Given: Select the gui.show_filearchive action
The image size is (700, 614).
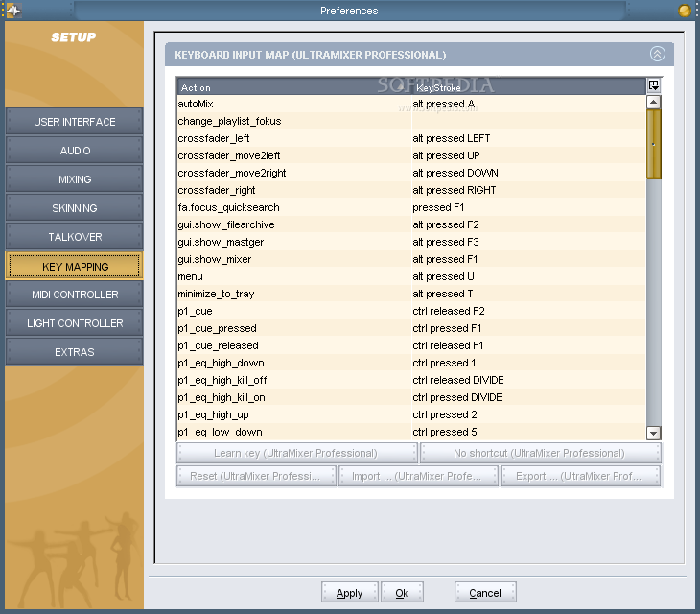Looking at the screenshot, I should pos(411,224).
